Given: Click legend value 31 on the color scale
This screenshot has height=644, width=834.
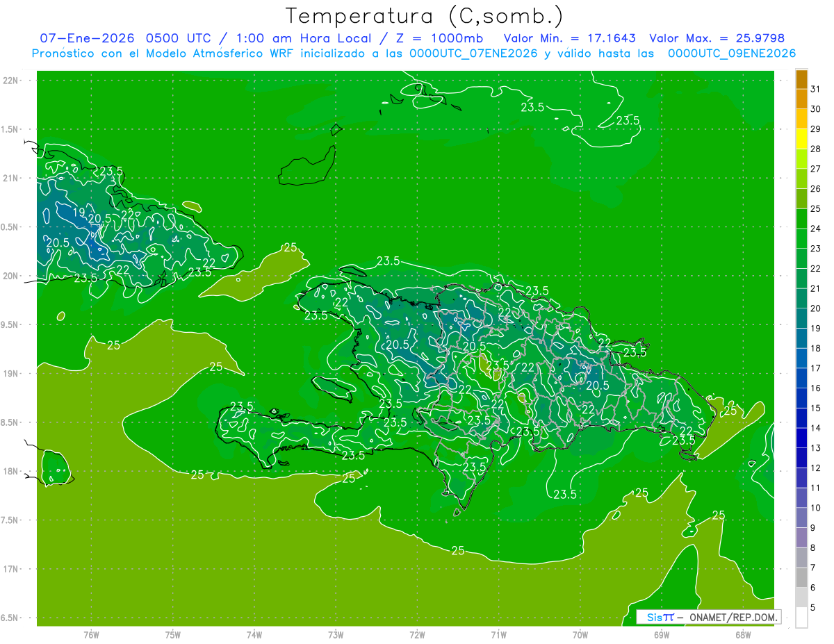Looking at the screenshot, I should click(x=815, y=89).
